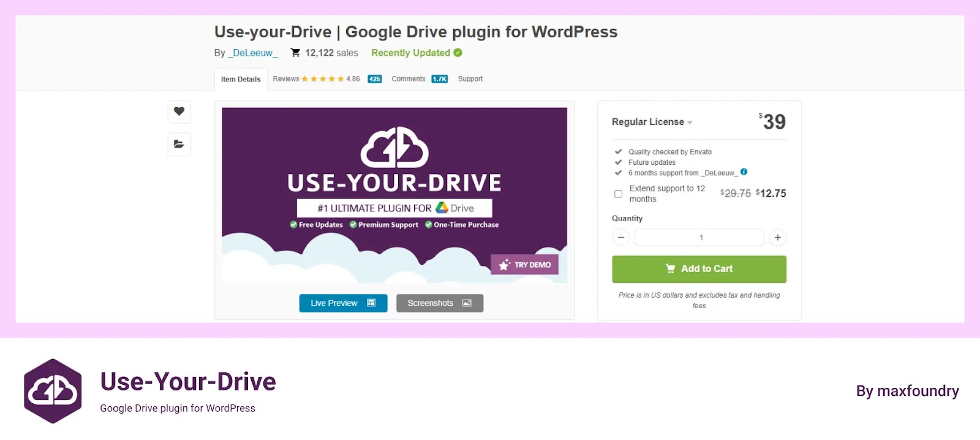Enable the Extend support to 12 months checkbox
980x440 pixels.
[618, 194]
